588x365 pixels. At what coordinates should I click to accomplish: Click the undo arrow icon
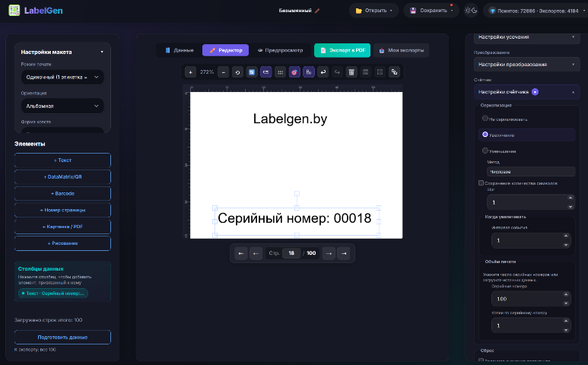(323, 72)
